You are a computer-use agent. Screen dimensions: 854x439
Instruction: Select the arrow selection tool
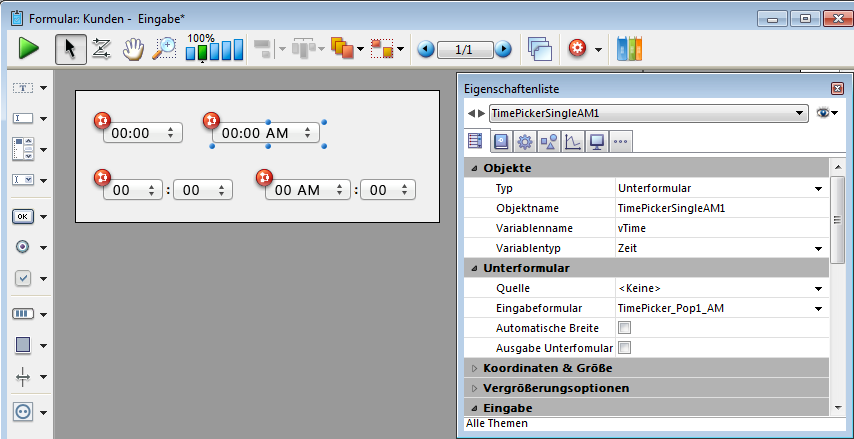[69, 48]
